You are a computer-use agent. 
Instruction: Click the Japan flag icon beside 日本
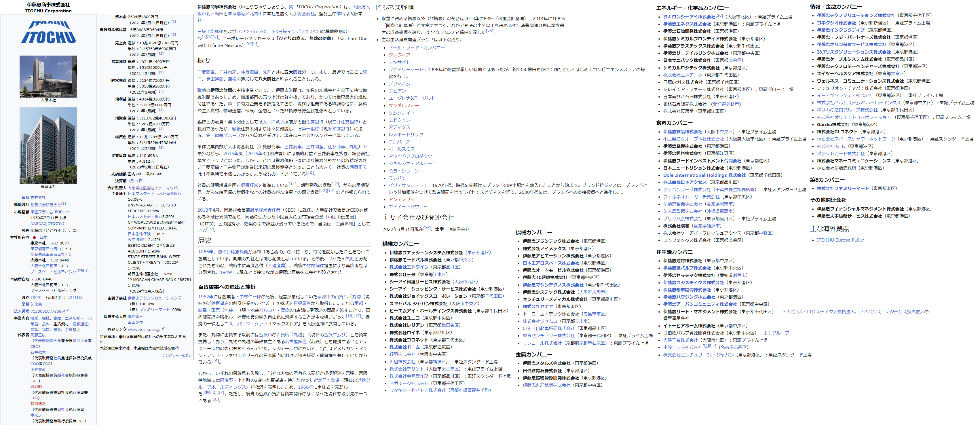[34, 237]
